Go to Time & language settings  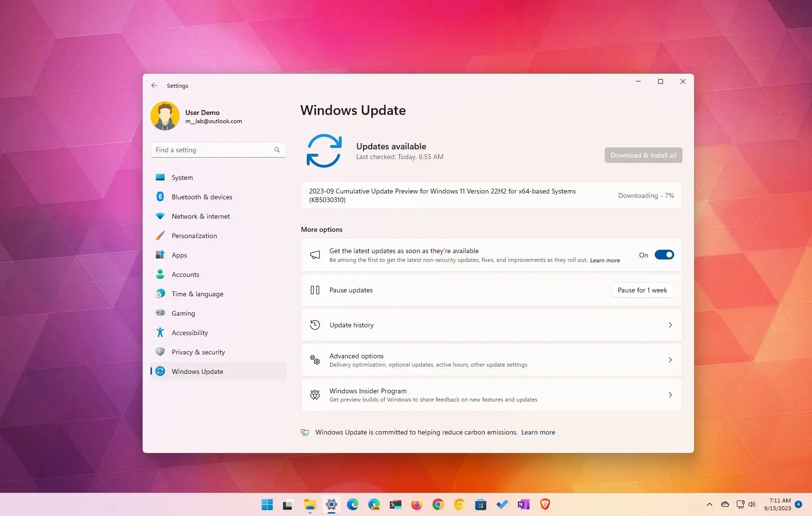tap(218, 294)
